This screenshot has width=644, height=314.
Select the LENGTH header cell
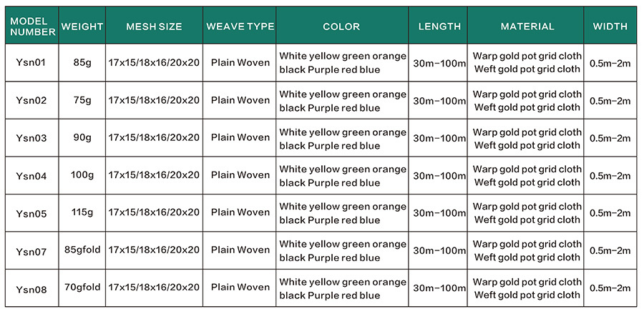click(438, 26)
